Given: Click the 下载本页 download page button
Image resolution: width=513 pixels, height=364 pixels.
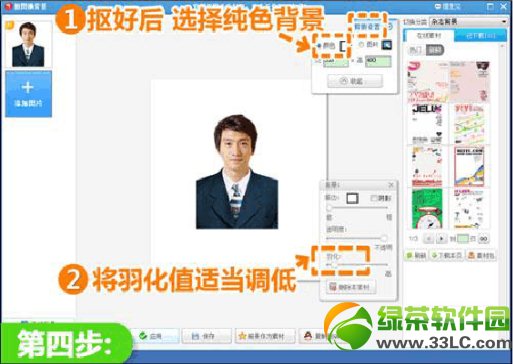Looking at the screenshot, I should pos(446,256).
